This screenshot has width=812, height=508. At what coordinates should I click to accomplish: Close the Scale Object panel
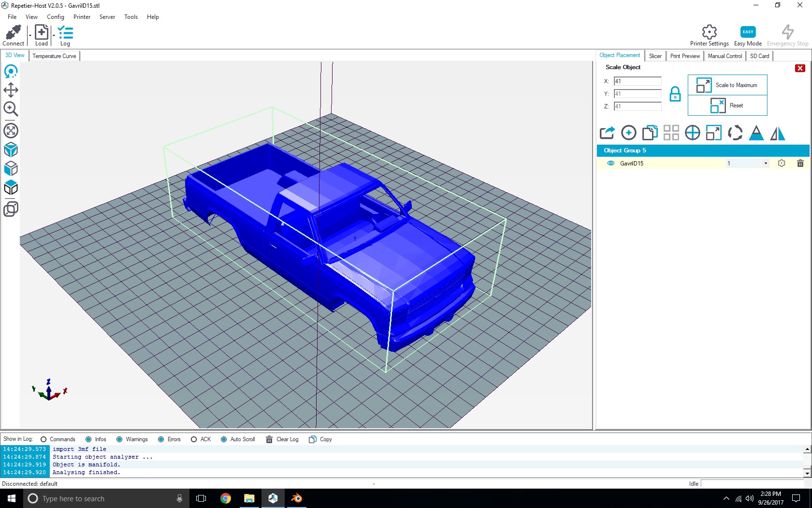800,68
